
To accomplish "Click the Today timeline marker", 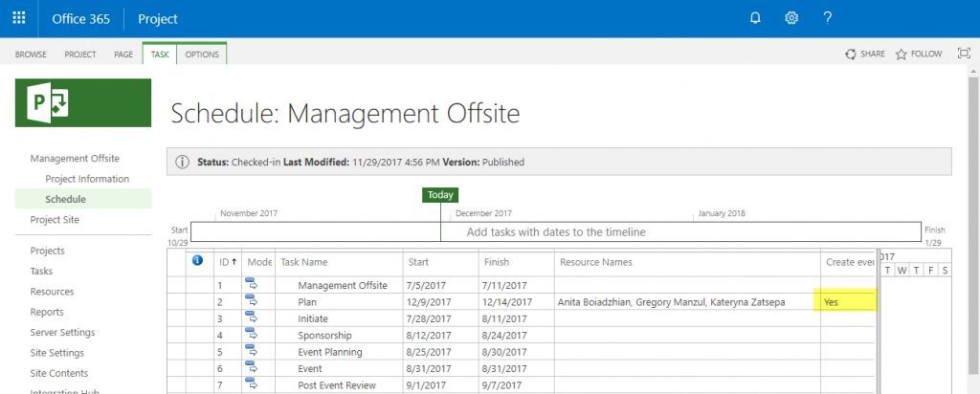I will tap(440, 195).
